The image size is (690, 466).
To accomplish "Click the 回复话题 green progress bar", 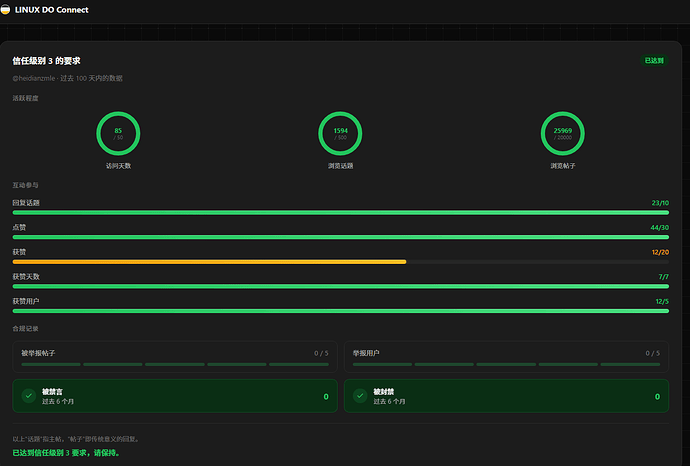I will point(341,213).
